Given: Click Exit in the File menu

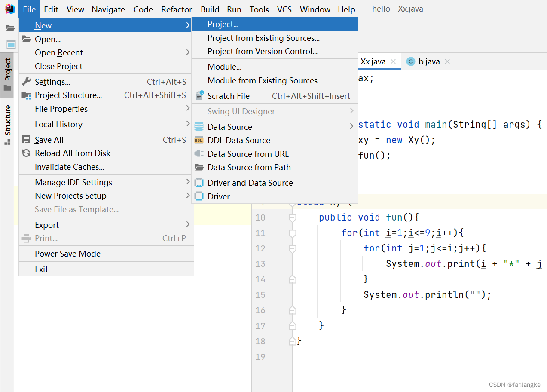Looking at the screenshot, I should pos(106,269).
